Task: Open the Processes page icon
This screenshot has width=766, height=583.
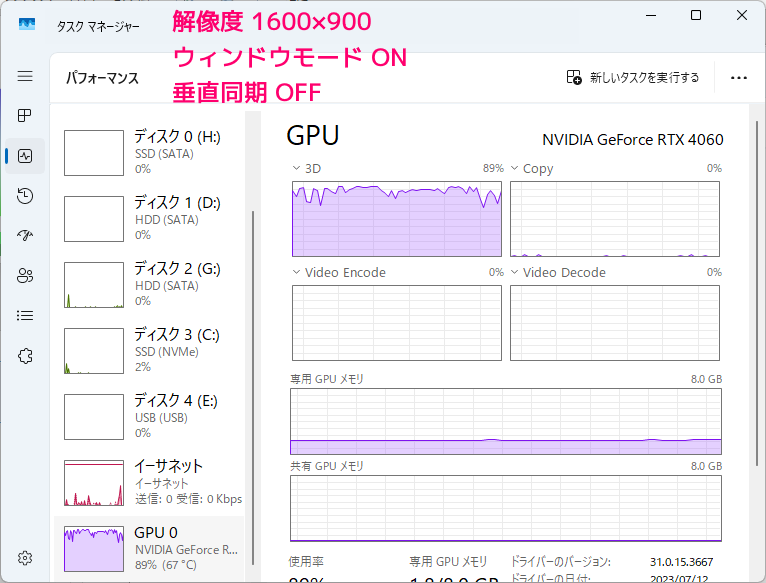Action: [x=24, y=115]
